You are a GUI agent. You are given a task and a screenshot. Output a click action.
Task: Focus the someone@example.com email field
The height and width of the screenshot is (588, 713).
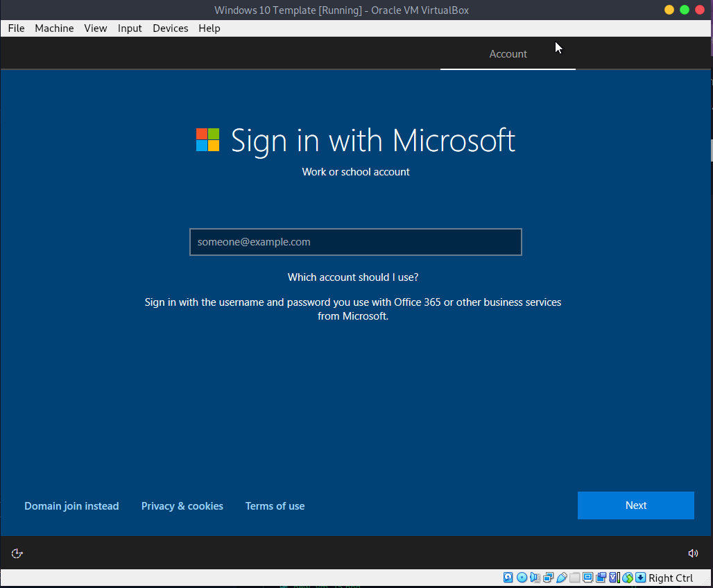[x=356, y=242]
